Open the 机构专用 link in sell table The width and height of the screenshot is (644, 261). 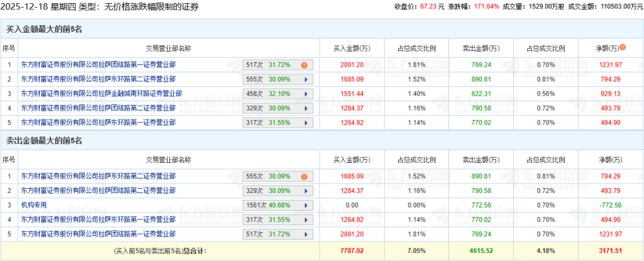(x=34, y=205)
